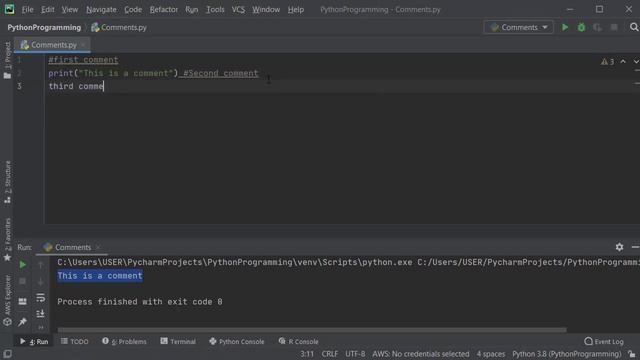Toggle the Favorites tool window sidebar
The height and width of the screenshot is (360, 640).
tap(7, 239)
